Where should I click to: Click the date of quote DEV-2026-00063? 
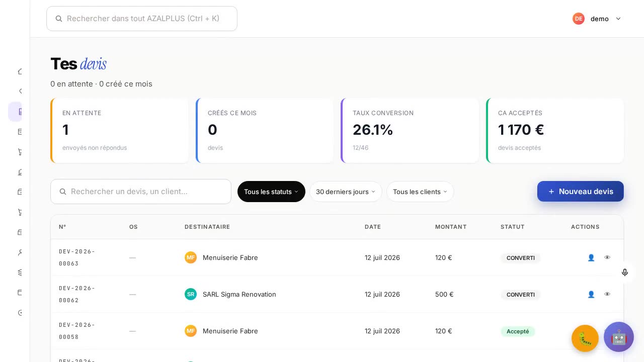382,257
